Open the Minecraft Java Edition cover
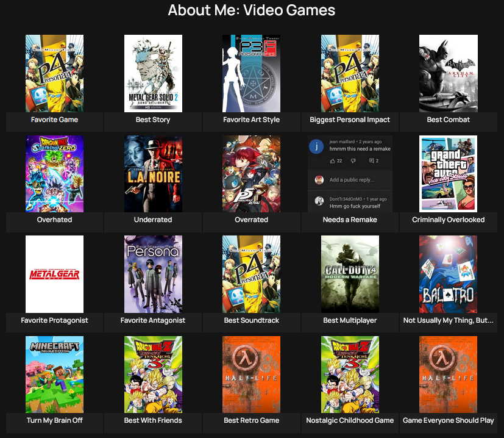The width and height of the screenshot is (504, 438). click(x=54, y=375)
